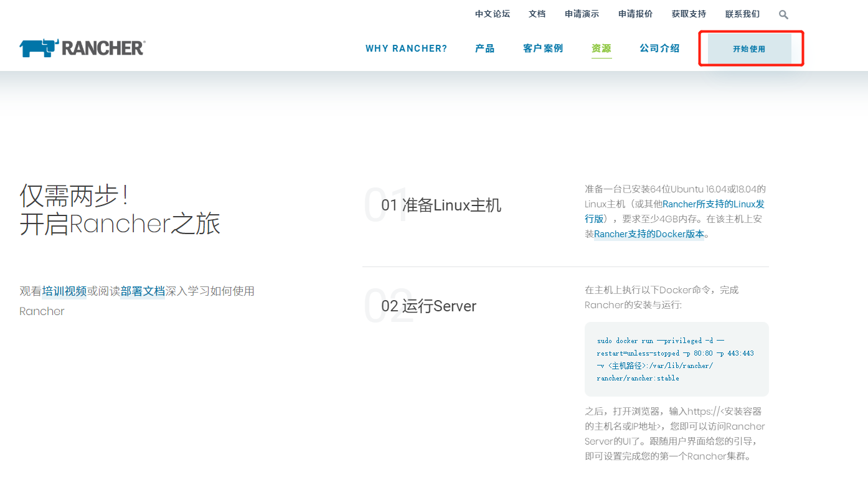The image size is (868, 500).
Task: Open the 中文论坛 link
Action: (x=493, y=13)
